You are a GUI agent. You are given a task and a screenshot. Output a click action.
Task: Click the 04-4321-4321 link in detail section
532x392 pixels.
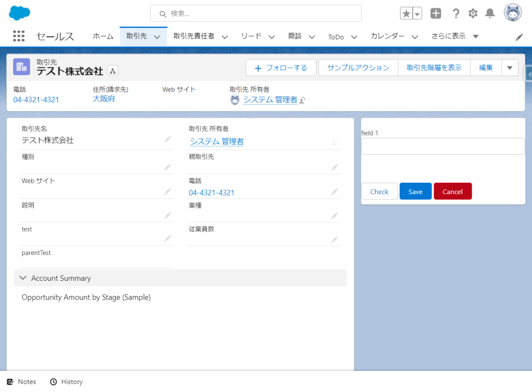[211, 193]
